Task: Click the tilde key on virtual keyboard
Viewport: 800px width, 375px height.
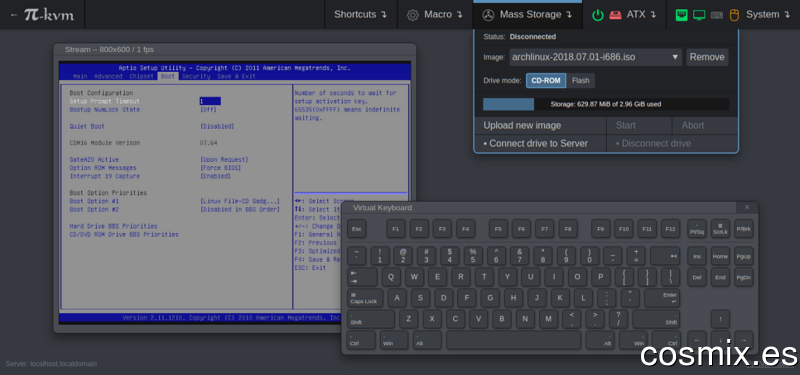Action: [357, 256]
